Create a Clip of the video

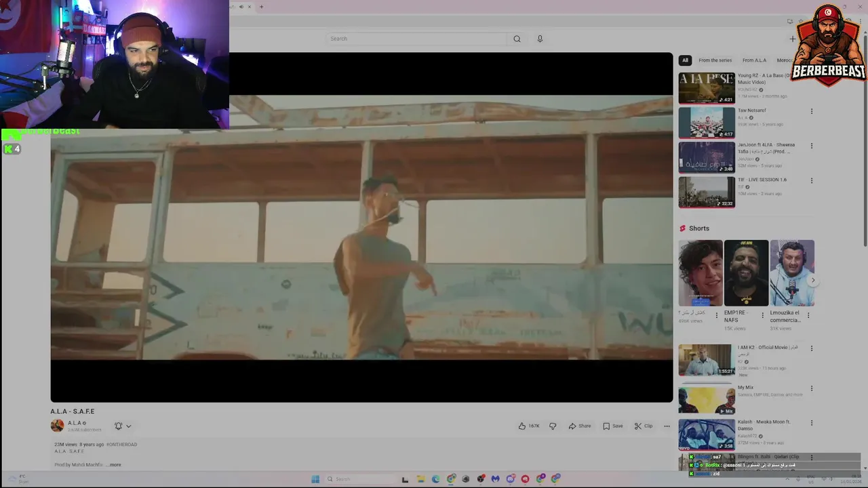point(644,426)
